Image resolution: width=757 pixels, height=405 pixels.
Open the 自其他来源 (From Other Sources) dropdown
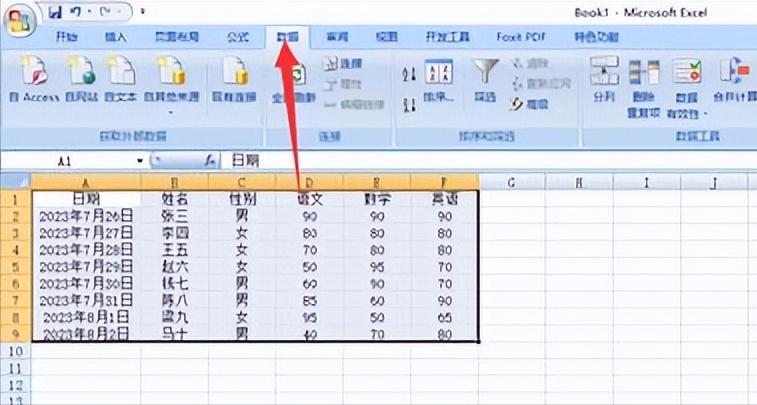tap(171, 85)
